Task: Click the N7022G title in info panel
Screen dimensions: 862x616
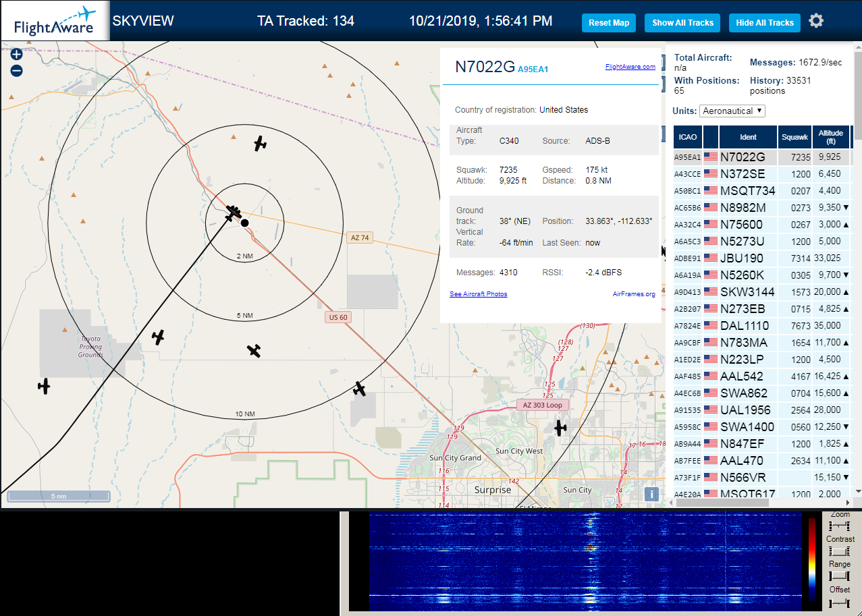Action: [x=485, y=66]
